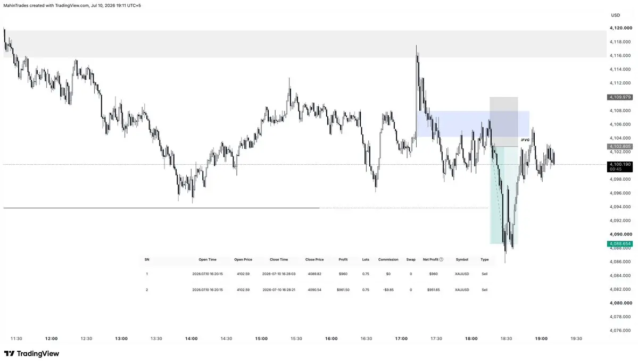Click the 14:30 time axis label

point(226,338)
